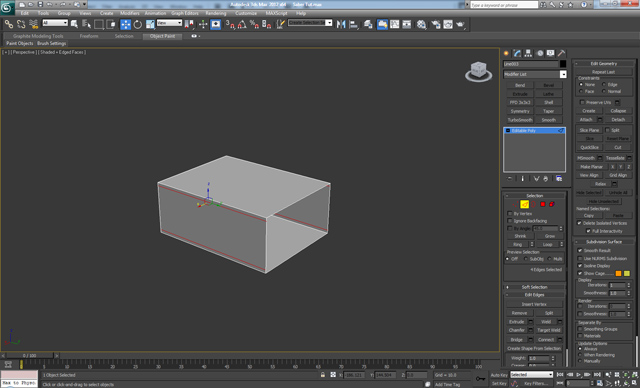Toggle the Preserve UVs checkbox
Viewport: 640px width, 388px height.
tap(582, 102)
